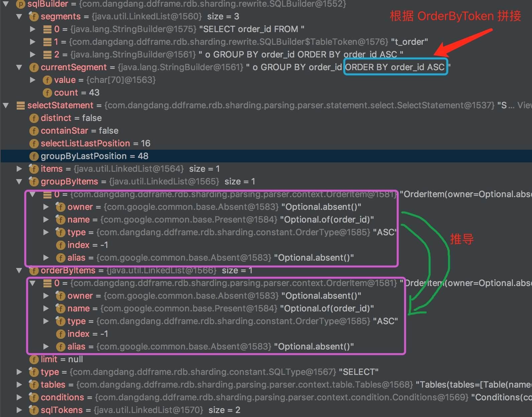Screen dimensions: 532x417
Task: Click the tables field icon
Action: coord(34,384)
